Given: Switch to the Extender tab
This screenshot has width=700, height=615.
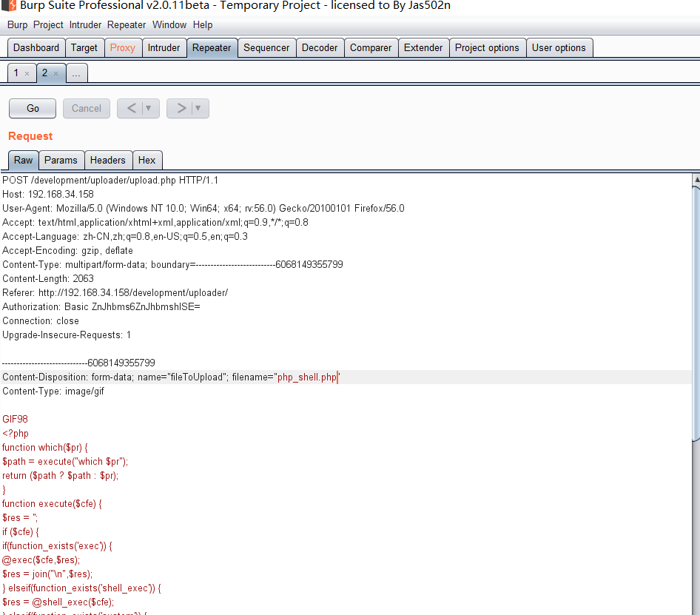Looking at the screenshot, I should [423, 48].
